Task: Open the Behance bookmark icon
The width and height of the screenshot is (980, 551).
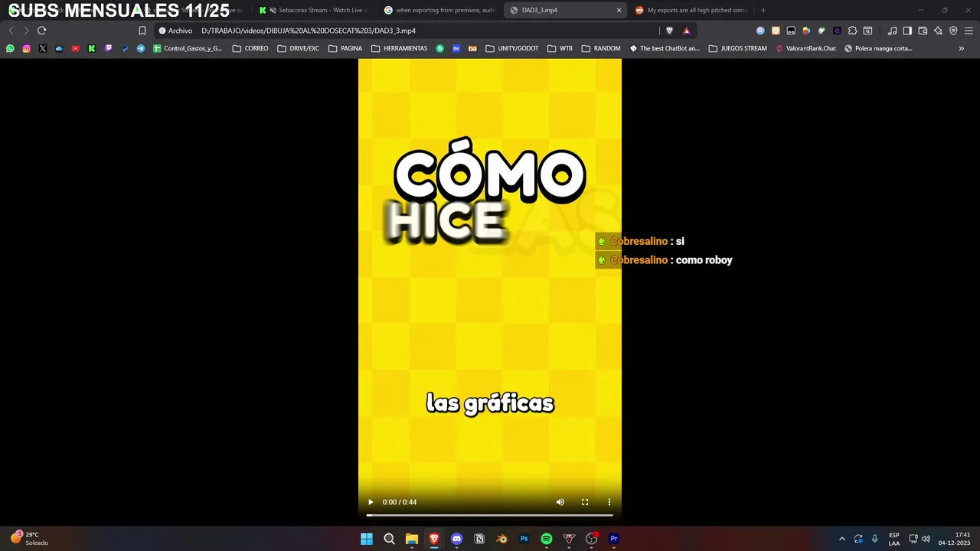Action: 456,48
